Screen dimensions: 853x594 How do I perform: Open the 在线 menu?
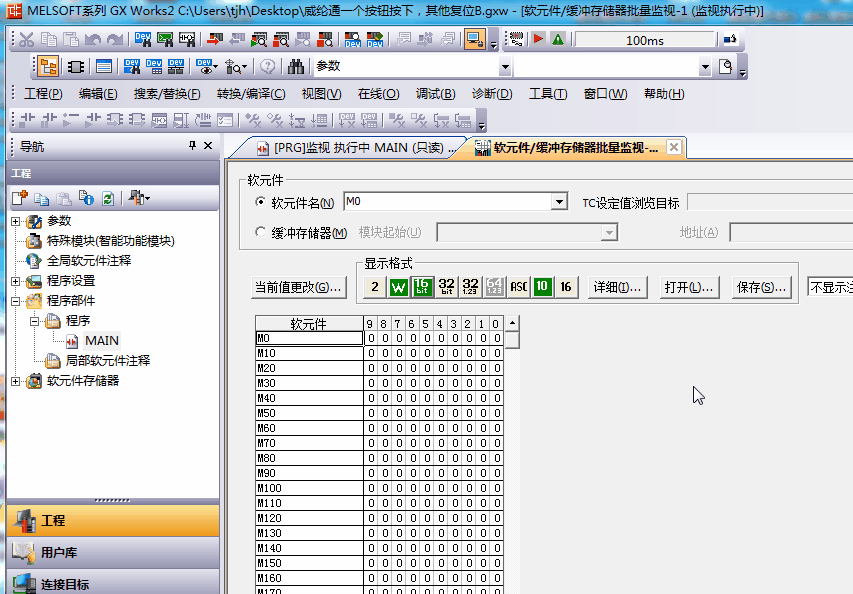click(x=378, y=94)
